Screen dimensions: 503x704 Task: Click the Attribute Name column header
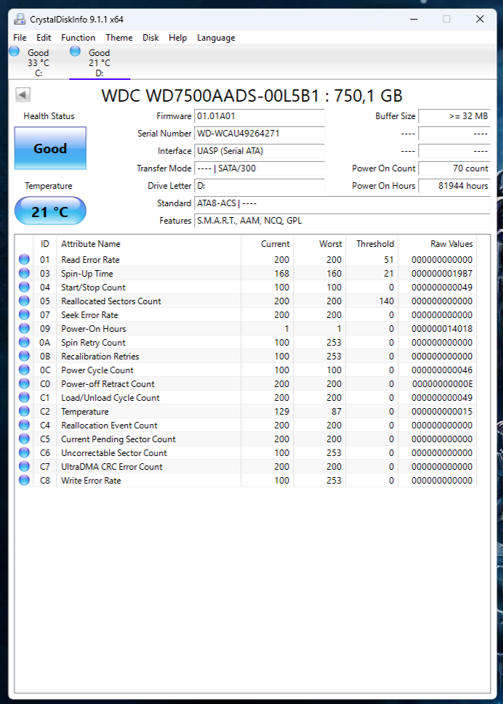click(91, 244)
